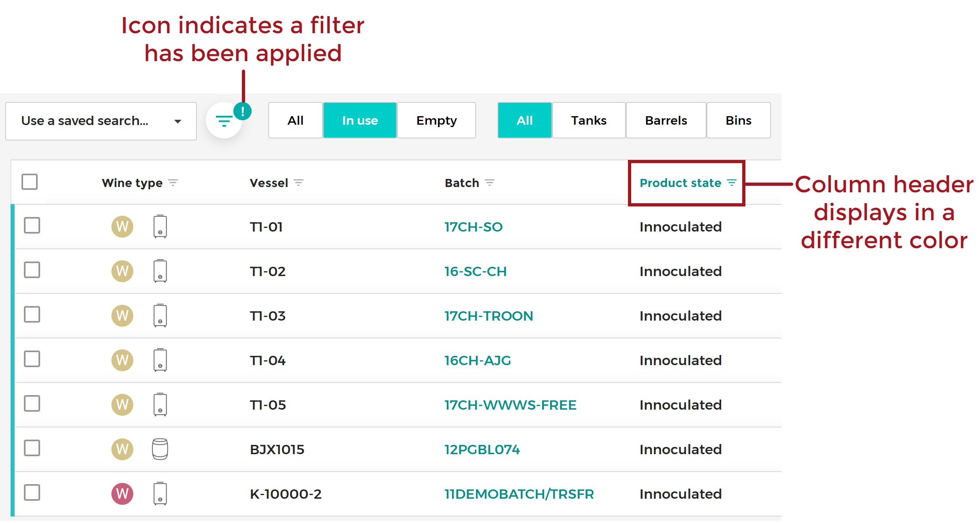Click the Batch column filter icon
The width and height of the screenshot is (980, 523).
point(489,183)
